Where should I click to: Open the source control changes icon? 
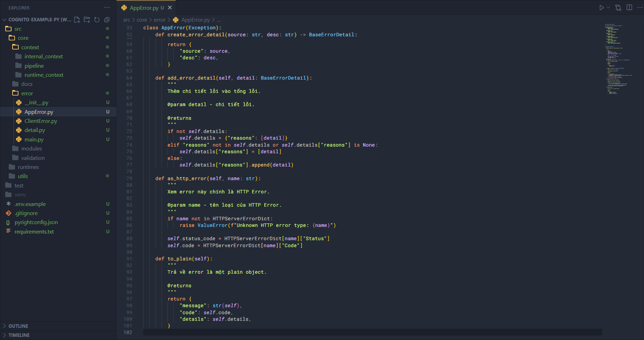click(x=618, y=8)
